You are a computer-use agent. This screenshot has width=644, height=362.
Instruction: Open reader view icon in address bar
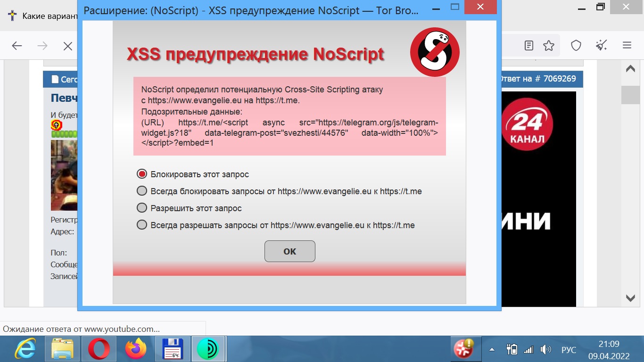point(529,45)
